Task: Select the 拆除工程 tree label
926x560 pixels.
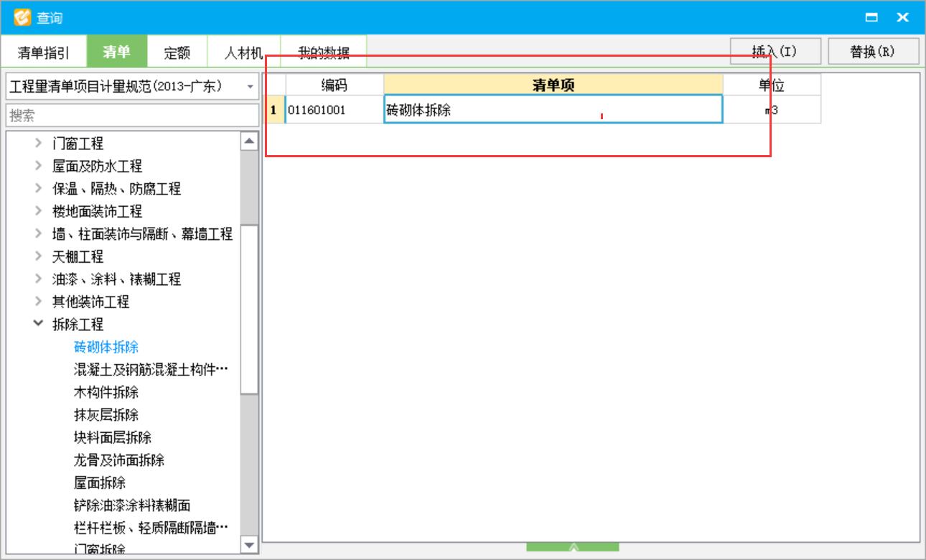Action: click(78, 325)
